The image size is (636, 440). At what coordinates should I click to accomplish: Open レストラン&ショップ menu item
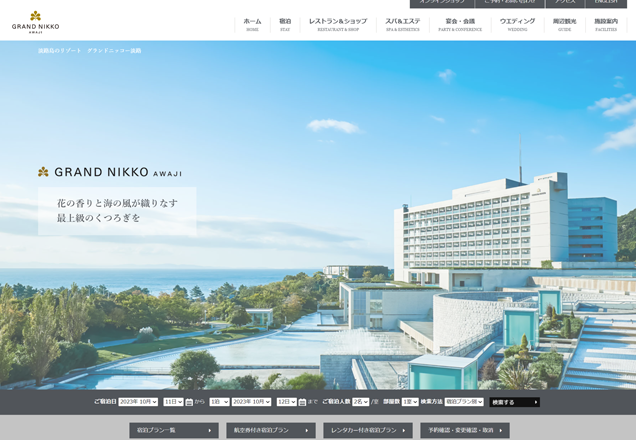(338, 24)
